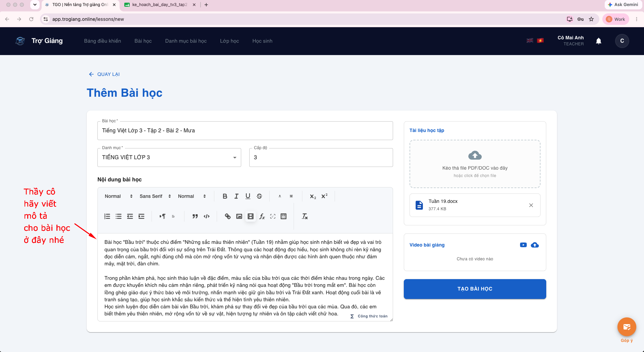The width and height of the screenshot is (644, 352).
Task: Open the Học sinh menu
Action: point(262,41)
